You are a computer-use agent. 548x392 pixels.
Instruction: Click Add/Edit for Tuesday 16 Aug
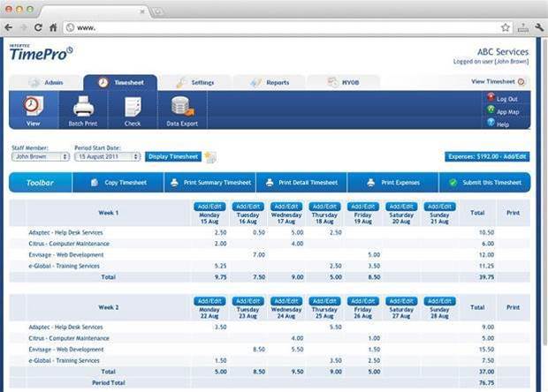(248, 207)
